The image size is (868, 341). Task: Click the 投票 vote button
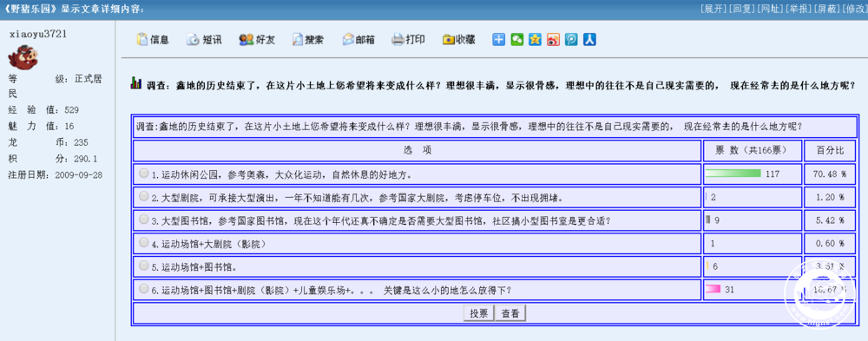(x=479, y=313)
